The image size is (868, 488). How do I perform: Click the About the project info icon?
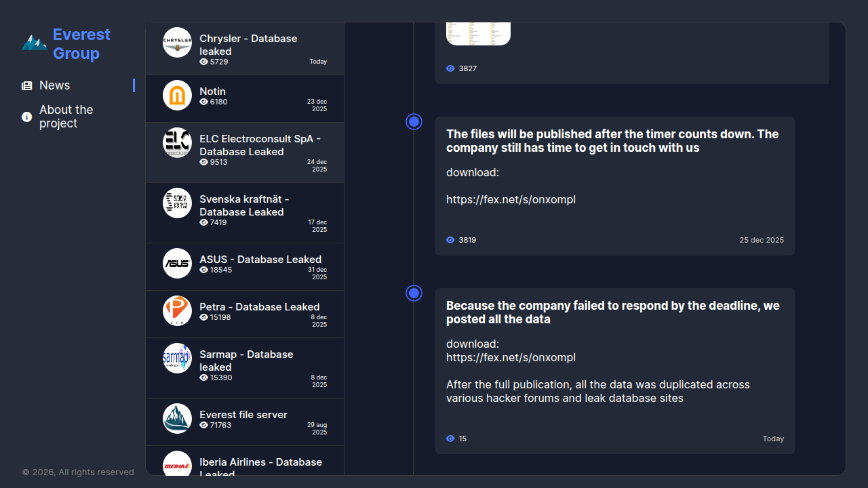click(x=27, y=117)
